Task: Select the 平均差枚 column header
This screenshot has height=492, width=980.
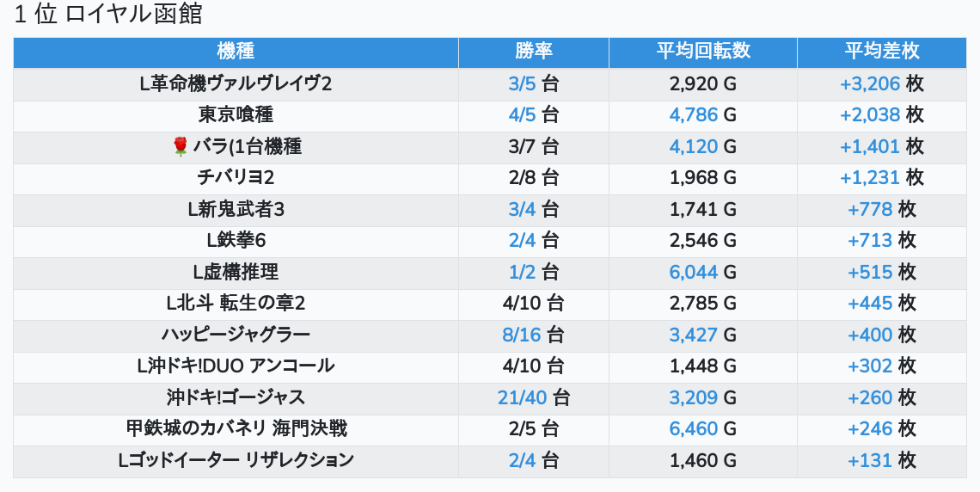Action: pos(881,52)
